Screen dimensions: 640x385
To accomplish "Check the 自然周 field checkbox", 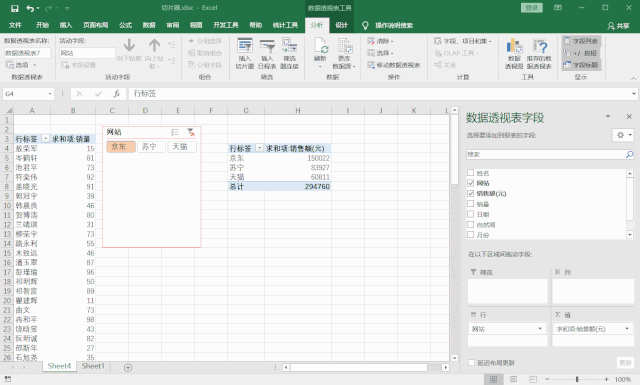I will pyautogui.click(x=471, y=224).
